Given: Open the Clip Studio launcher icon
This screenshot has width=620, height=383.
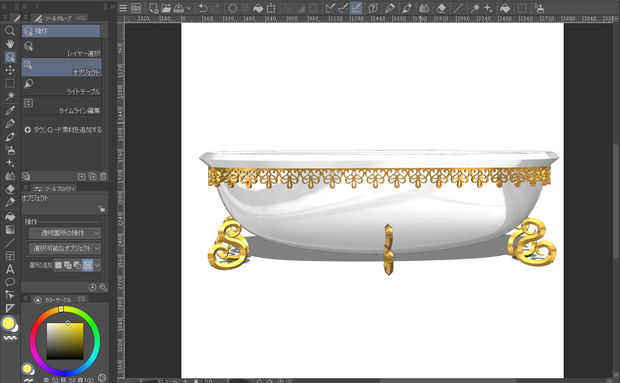Looking at the screenshot, I should pyautogui.click(x=136, y=8).
